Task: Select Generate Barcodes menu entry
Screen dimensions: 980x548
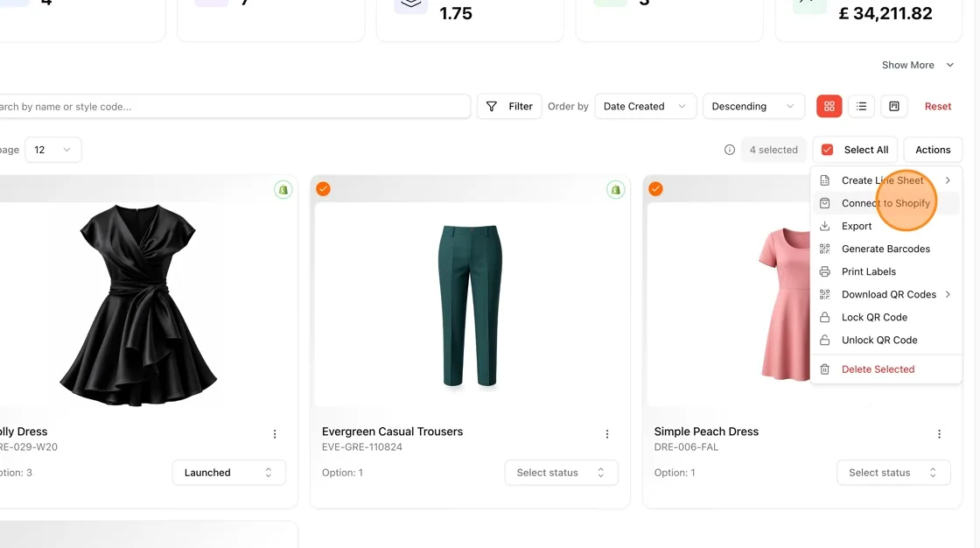Action: coord(886,249)
